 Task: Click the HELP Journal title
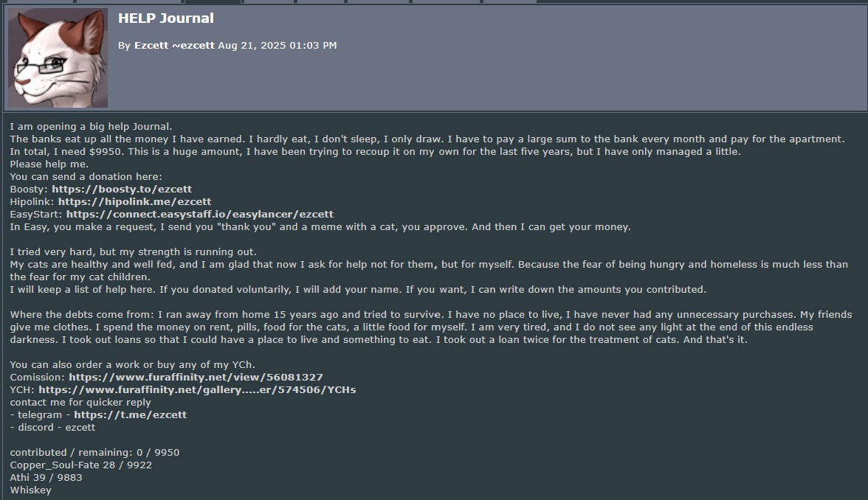point(165,18)
